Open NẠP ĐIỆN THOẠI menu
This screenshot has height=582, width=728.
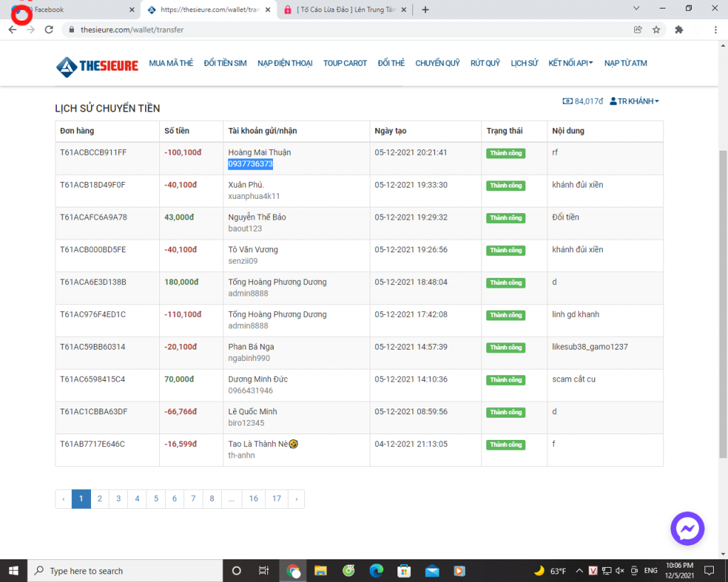coord(285,63)
